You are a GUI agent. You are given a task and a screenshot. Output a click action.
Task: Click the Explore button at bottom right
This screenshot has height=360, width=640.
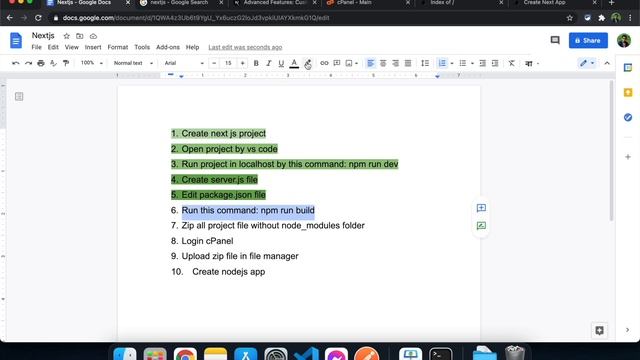pyautogui.click(x=599, y=331)
